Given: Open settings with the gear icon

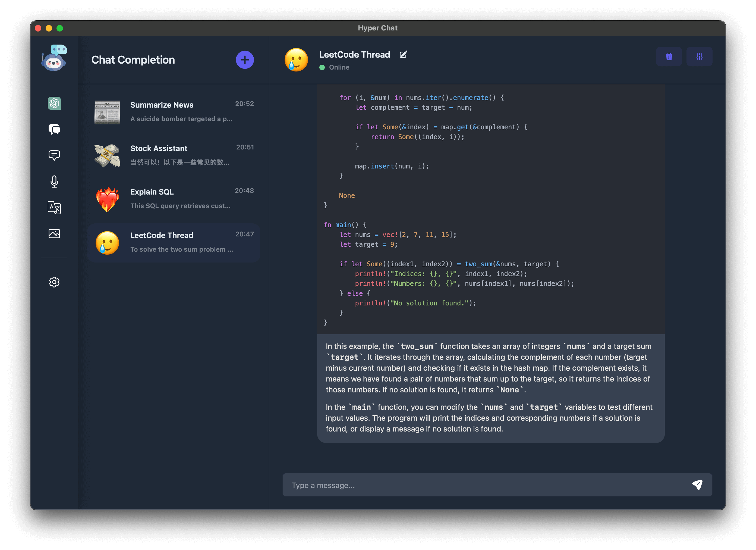Looking at the screenshot, I should click(54, 282).
